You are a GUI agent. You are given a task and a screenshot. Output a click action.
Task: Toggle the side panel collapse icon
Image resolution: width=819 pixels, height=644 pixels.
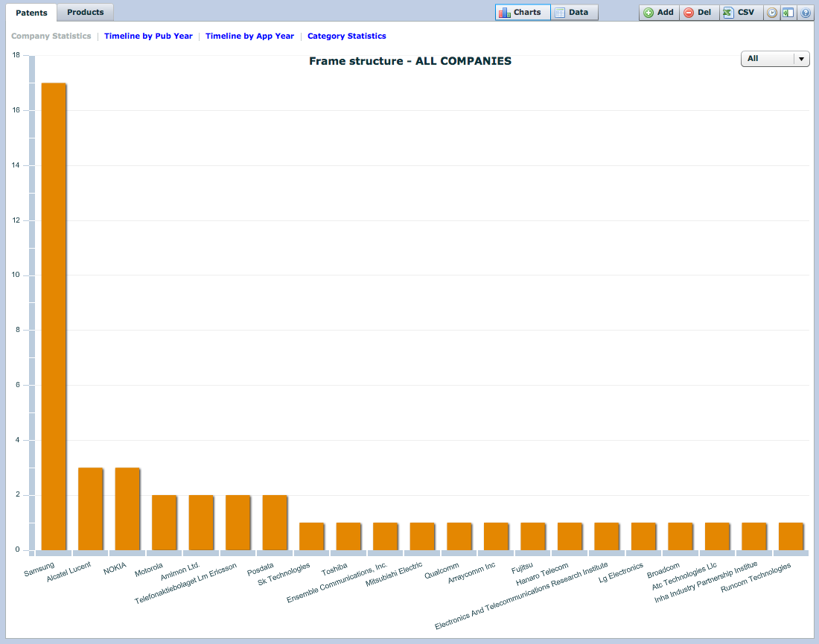[x=788, y=13]
